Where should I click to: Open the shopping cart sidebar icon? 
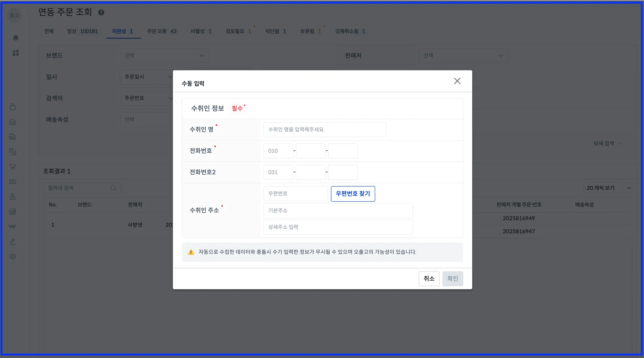(13, 167)
